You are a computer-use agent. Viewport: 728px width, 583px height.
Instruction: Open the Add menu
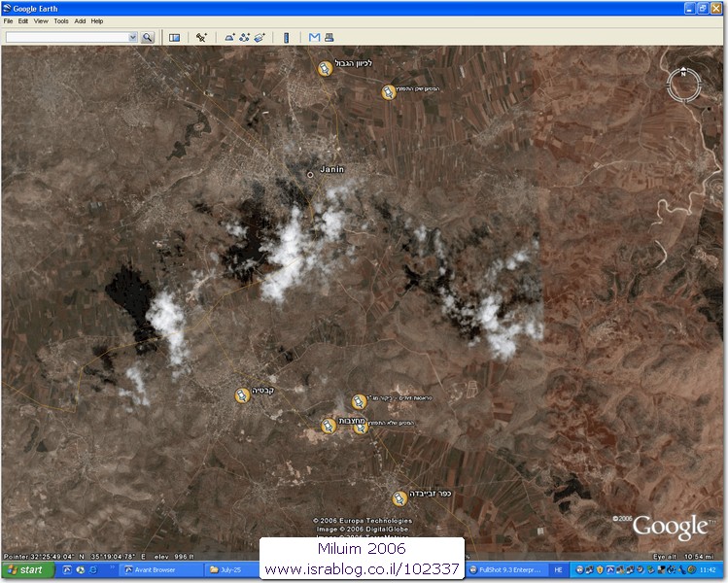[x=80, y=20]
